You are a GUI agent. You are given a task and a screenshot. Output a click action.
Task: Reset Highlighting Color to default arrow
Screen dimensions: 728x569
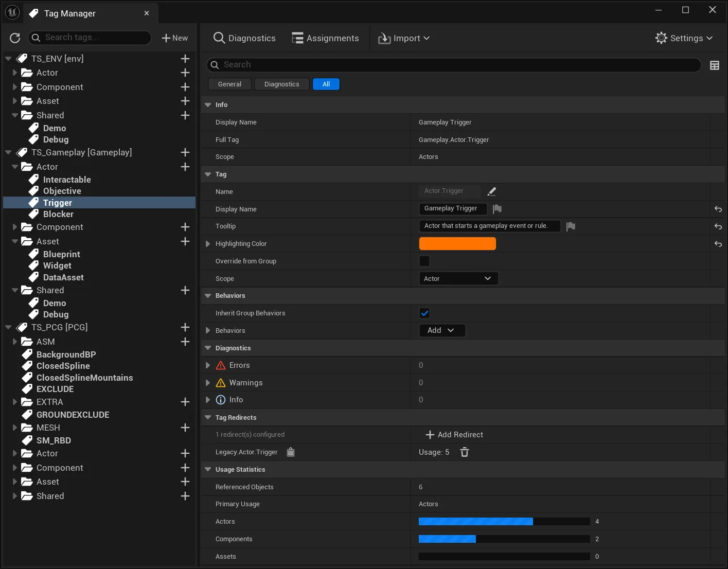(x=718, y=244)
